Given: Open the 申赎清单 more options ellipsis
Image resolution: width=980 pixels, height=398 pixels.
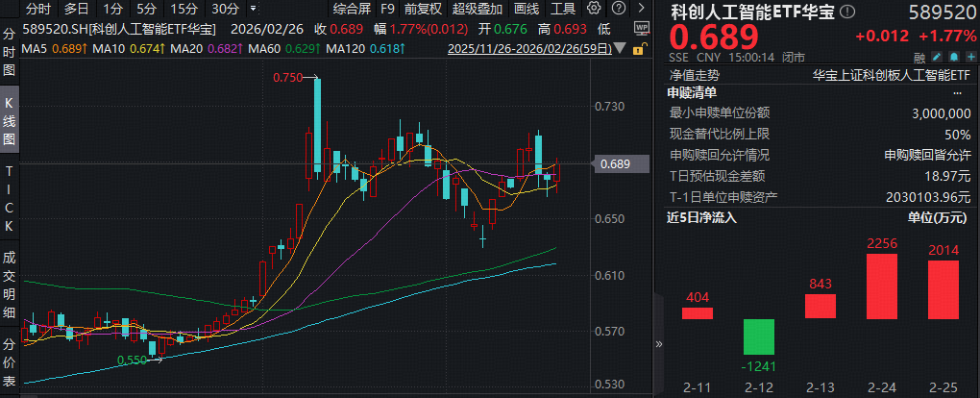Looking at the screenshot, I should 956,93.
